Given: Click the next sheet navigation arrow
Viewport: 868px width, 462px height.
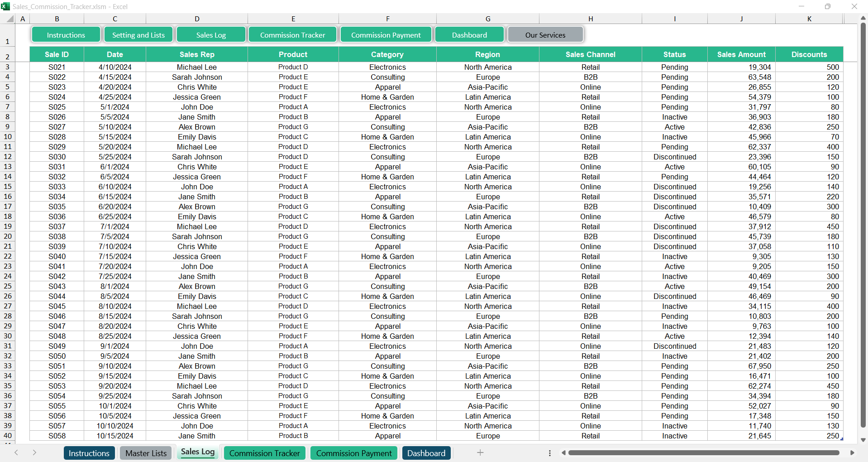Looking at the screenshot, I should pos(34,452).
